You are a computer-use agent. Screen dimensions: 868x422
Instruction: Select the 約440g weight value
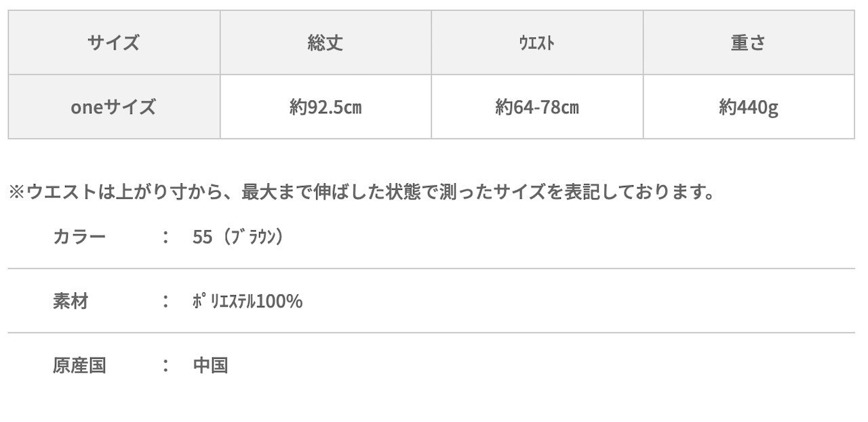click(x=749, y=107)
